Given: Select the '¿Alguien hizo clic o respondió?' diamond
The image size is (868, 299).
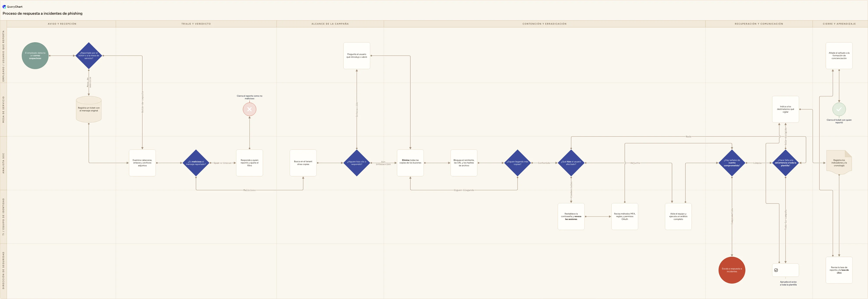Looking at the screenshot, I should tap(356, 163).
